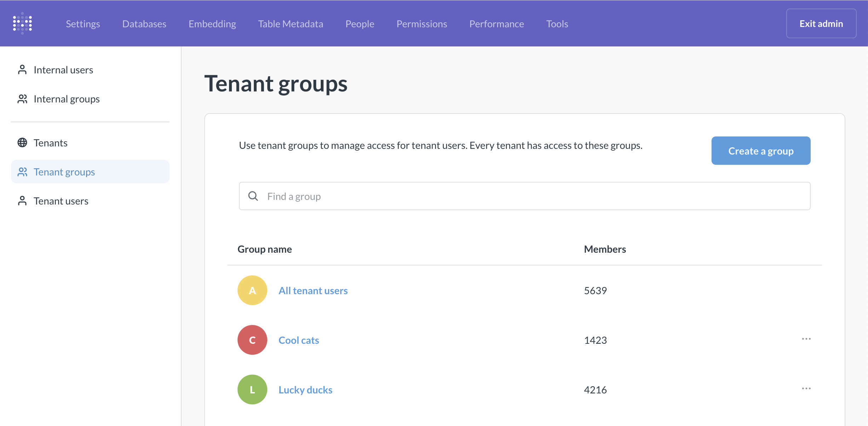The height and width of the screenshot is (426, 868).
Task: Navigate to the People section
Action: (360, 23)
